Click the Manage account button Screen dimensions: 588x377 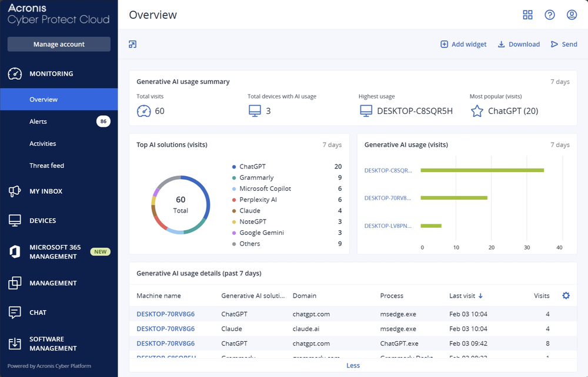tap(59, 44)
